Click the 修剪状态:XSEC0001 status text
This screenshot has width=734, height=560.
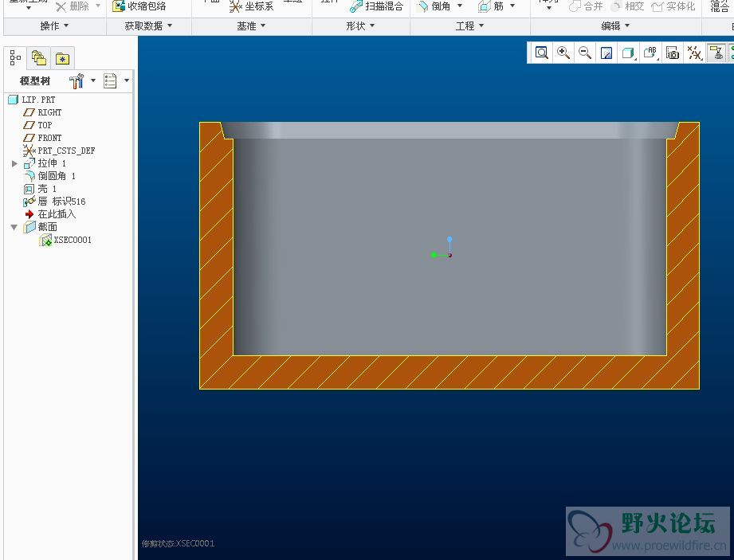pos(178,543)
